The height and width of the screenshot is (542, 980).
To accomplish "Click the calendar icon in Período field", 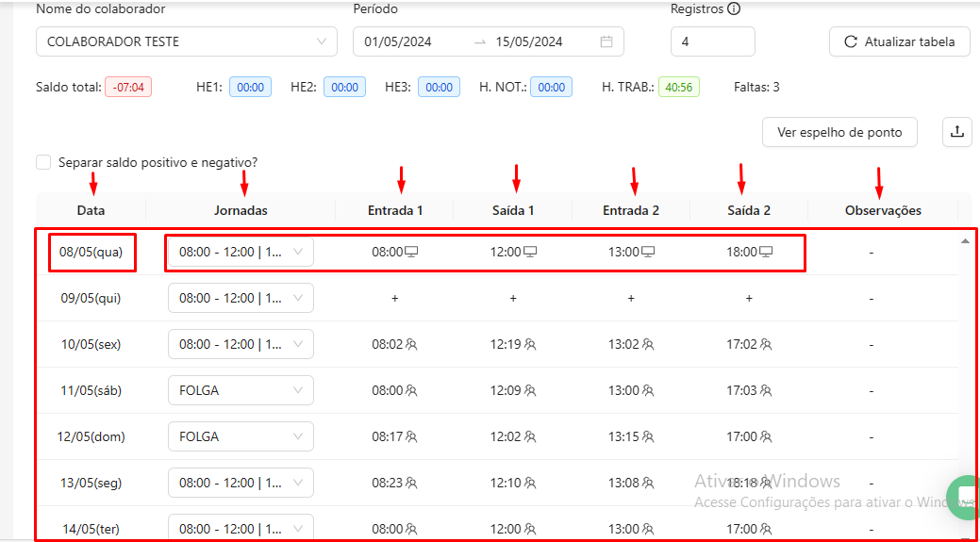I will (606, 41).
